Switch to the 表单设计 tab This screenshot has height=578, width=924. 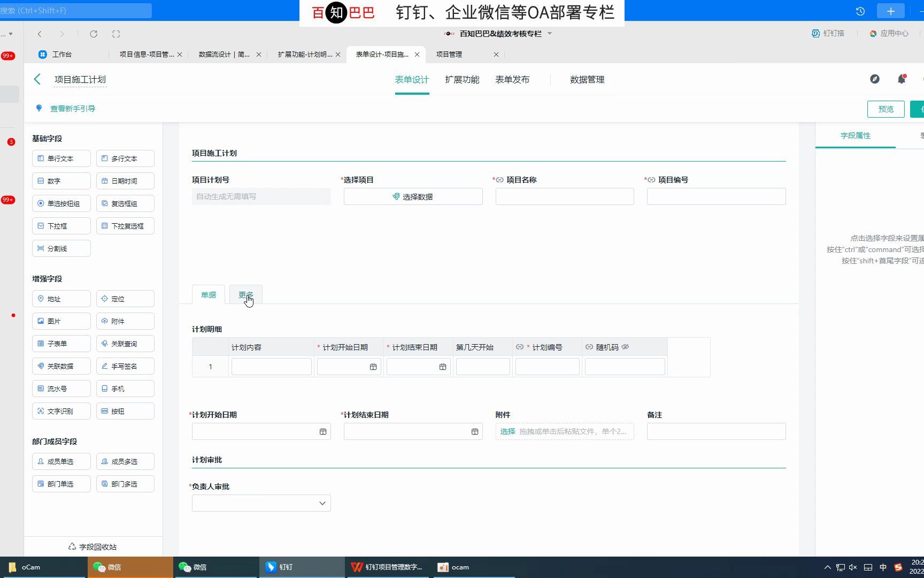412,79
